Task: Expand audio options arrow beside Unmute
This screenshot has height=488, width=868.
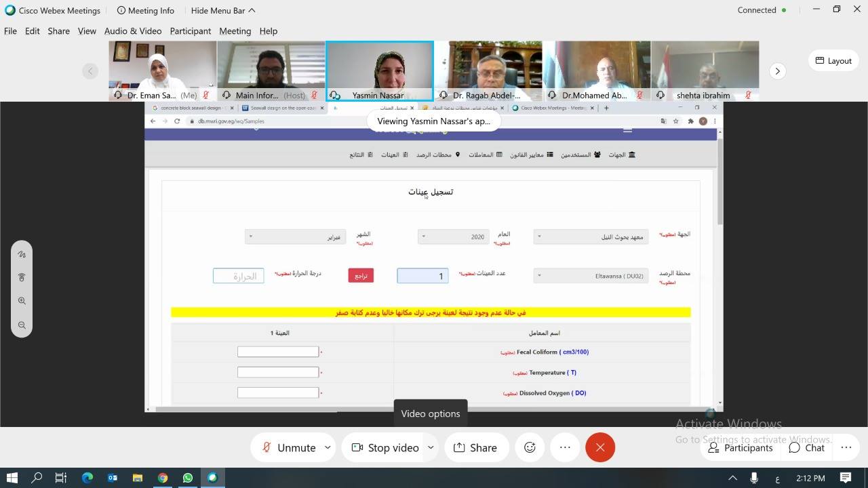Action: 328,447
